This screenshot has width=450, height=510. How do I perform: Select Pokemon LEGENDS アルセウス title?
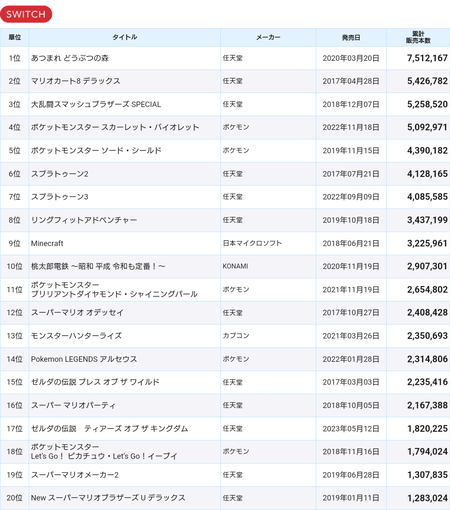click(84, 359)
